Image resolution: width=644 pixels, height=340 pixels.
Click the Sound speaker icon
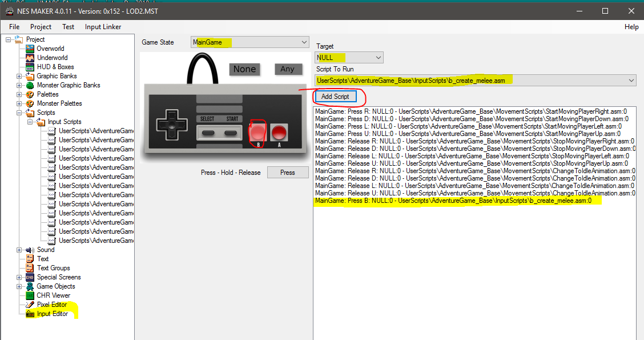pos(30,250)
